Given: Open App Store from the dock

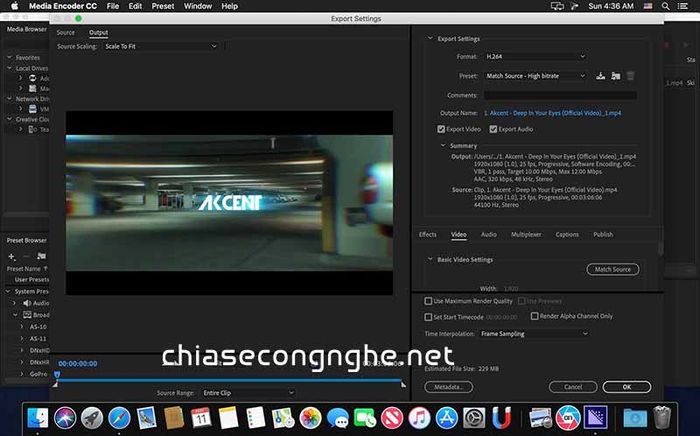Looking at the screenshot, I should pyautogui.click(x=446, y=418).
